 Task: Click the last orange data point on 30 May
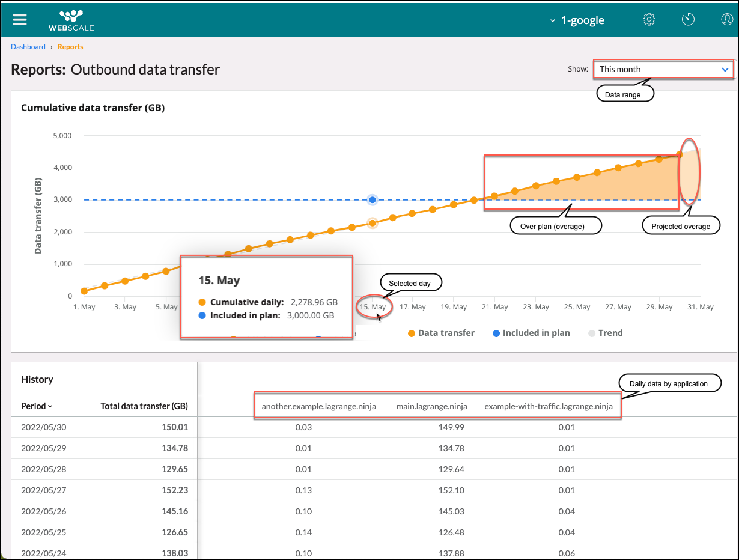[x=680, y=154]
